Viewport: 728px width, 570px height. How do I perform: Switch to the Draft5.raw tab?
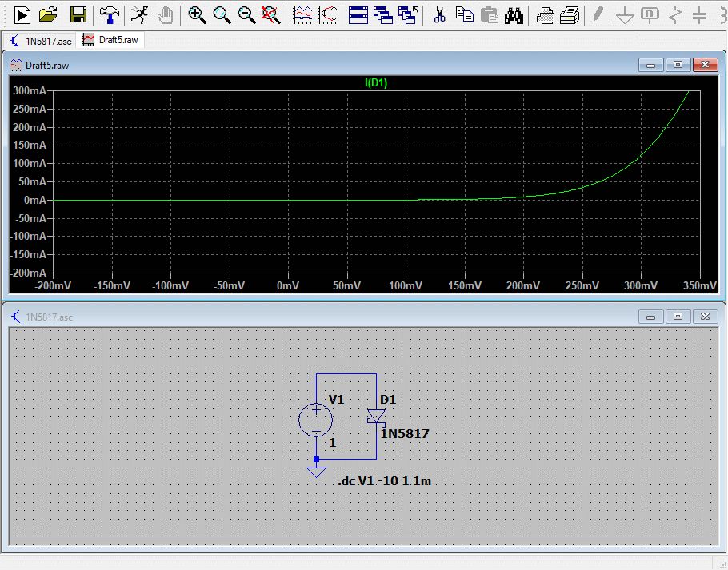[112, 39]
